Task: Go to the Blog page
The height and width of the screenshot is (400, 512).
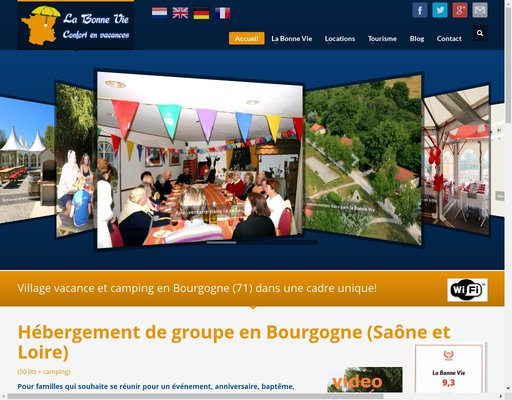Action: (x=417, y=39)
